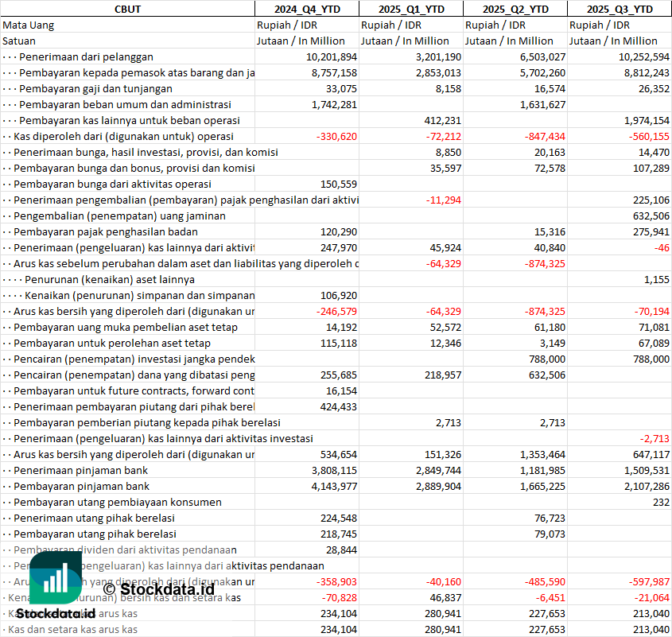Click the value 3,808,115
Image resolution: width=672 pixels, height=637 pixels.
point(334,471)
